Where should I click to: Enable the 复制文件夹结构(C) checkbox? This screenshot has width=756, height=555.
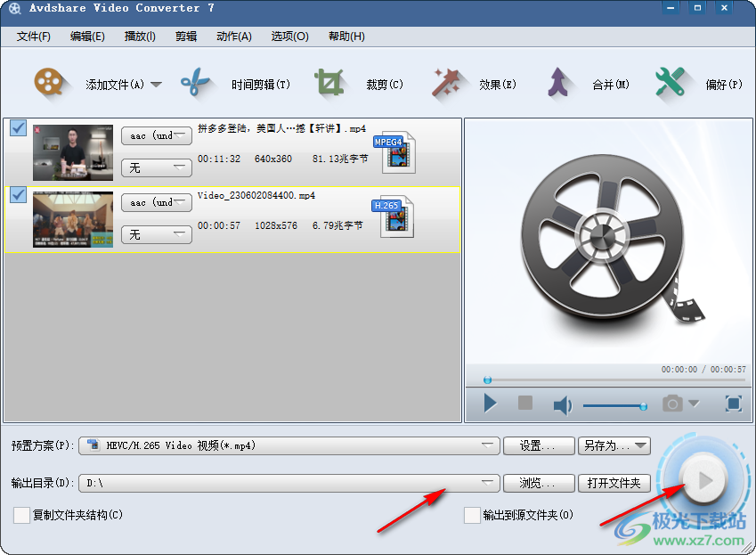coord(21,515)
